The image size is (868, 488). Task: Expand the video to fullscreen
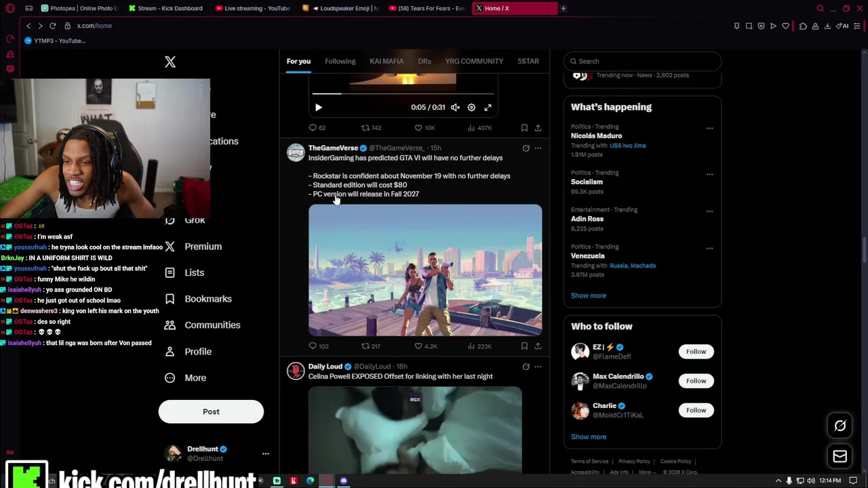pyautogui.click(x=488, y=107)
